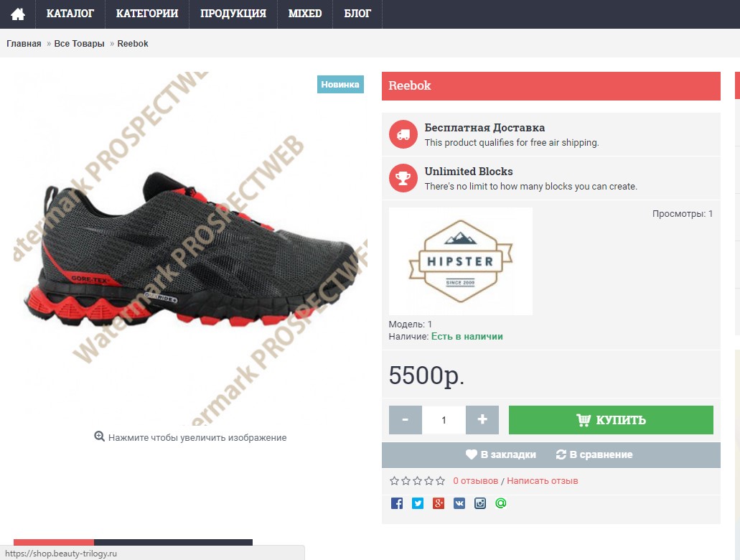Screen dimensions: 740x560
Task: Click the green Mail.ru @ icon
Action: (501, 503)
